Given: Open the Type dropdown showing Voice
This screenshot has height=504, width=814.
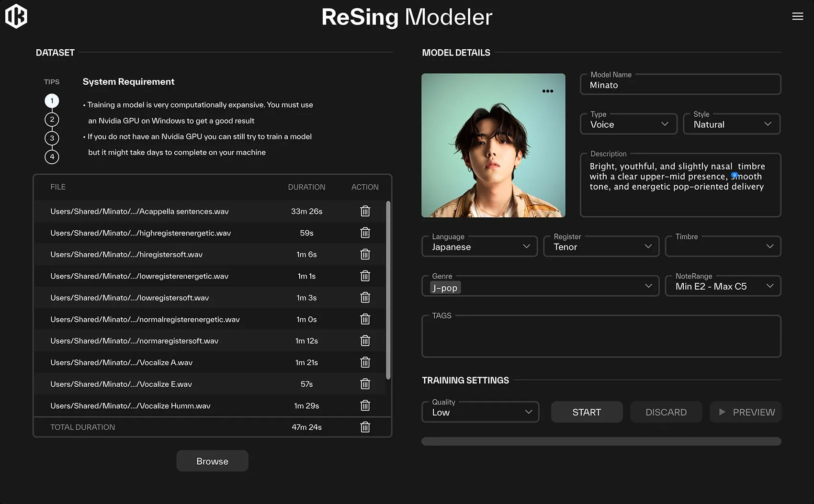Looking at the screenshot, I should (x=628, y=124).
